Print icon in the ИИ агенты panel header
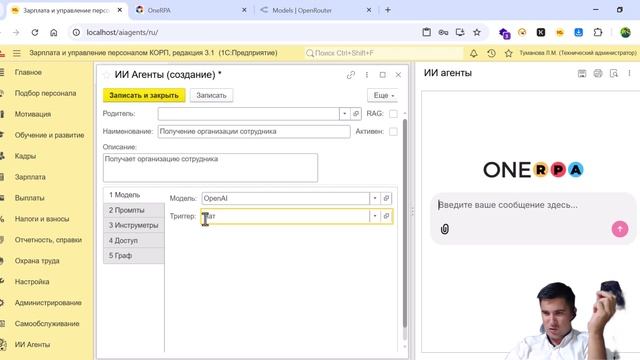Screen dimensions: 640x360 598,73
